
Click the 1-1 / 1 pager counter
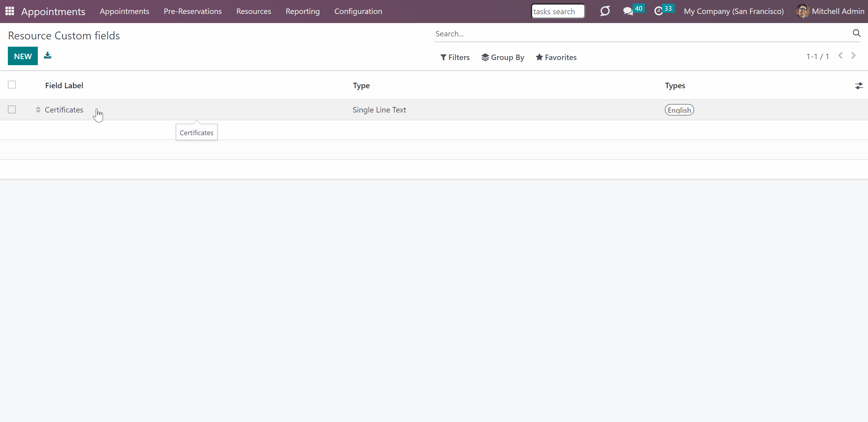[818, 56]
